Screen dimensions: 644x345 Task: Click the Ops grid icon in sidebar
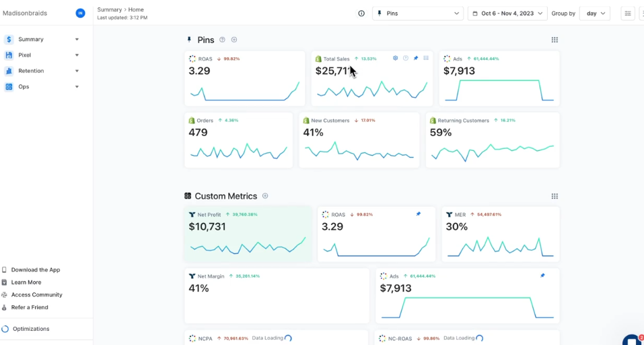tap(9, 87)
